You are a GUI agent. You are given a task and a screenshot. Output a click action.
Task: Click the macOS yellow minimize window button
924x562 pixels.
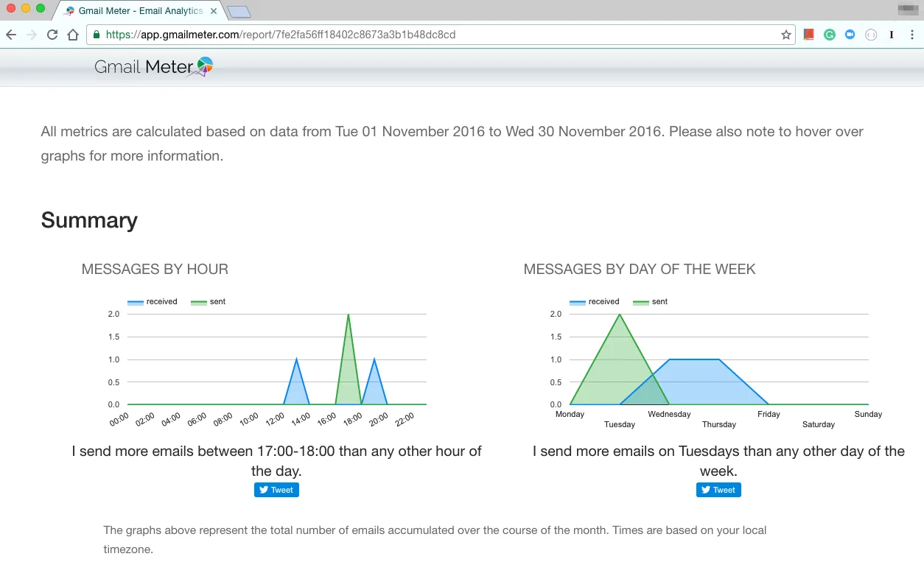click(x=26, y=8)
